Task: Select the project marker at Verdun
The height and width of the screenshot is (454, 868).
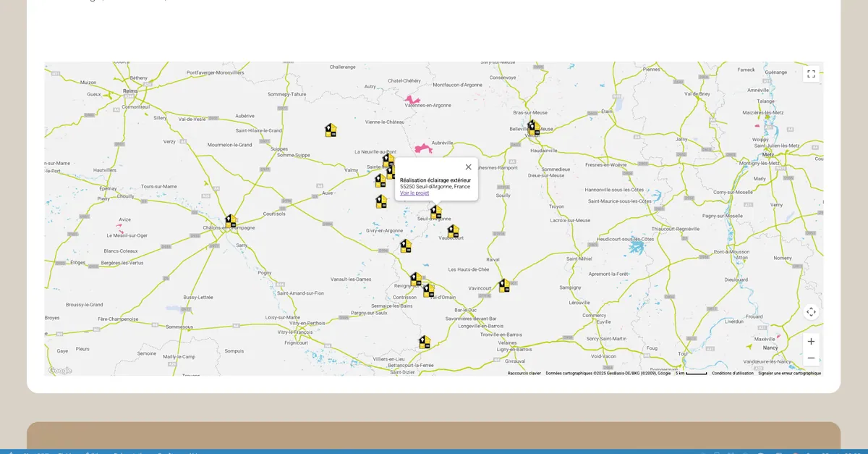Action: 533,127
